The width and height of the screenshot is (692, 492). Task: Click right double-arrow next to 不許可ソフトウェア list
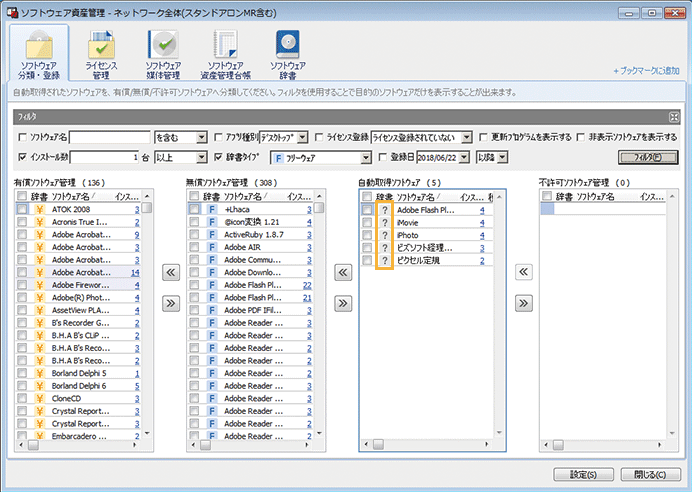523,303
